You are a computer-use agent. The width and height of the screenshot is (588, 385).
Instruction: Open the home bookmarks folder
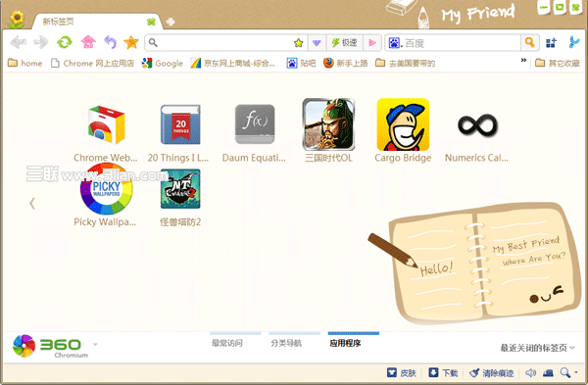tap(24, 63)
